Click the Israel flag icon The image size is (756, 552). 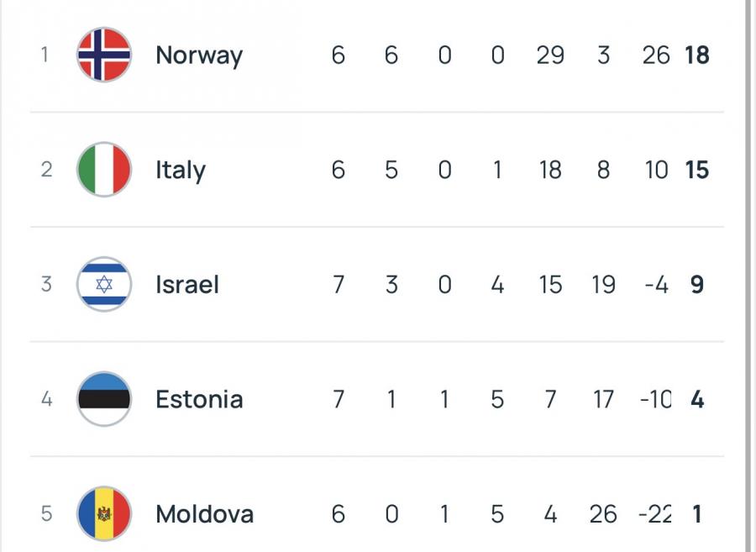tap(104, 285)
